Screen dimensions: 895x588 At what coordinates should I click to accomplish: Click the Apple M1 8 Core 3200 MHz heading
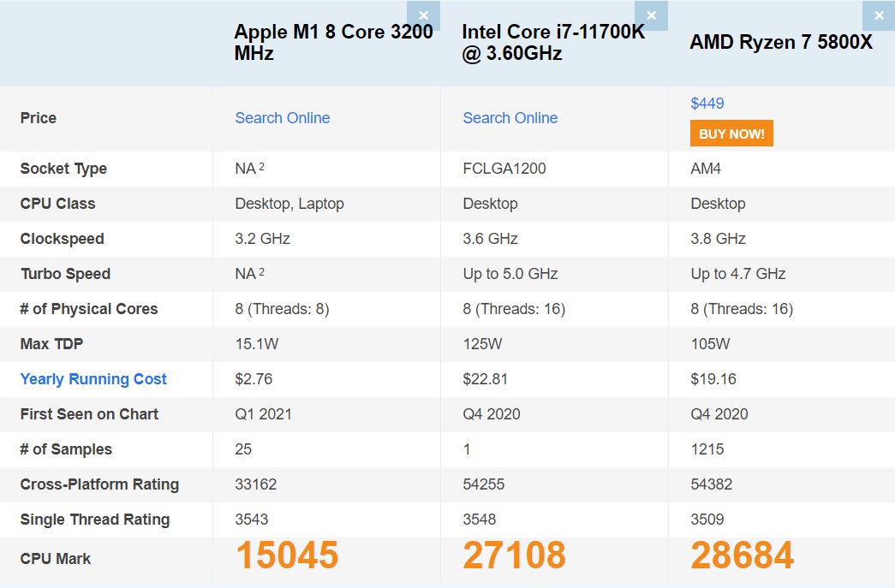click(x=333, y=42)
